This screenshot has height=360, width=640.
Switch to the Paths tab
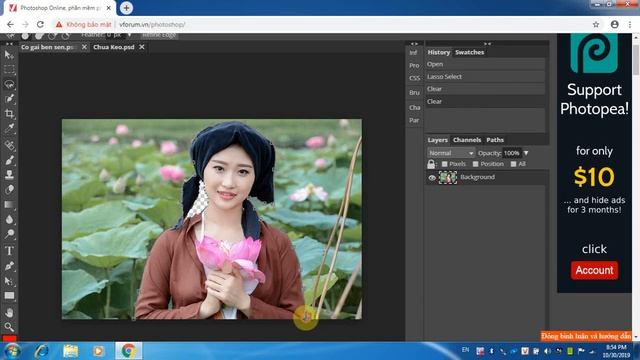click(495, 140)
